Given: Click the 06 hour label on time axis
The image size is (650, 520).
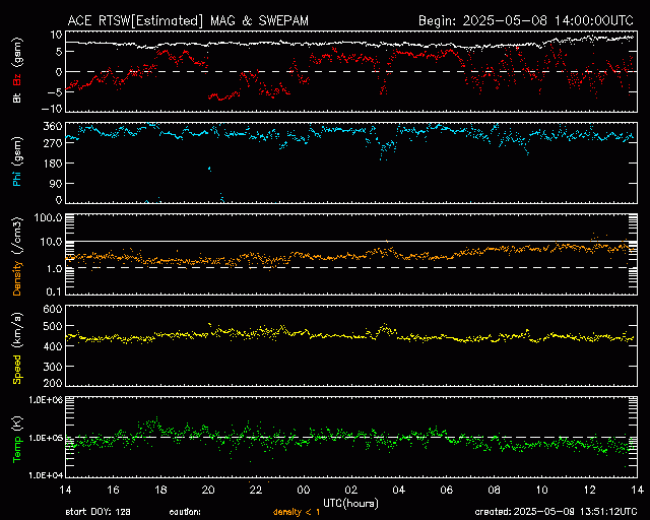Looking at the screenshot, I should [446, 490].
